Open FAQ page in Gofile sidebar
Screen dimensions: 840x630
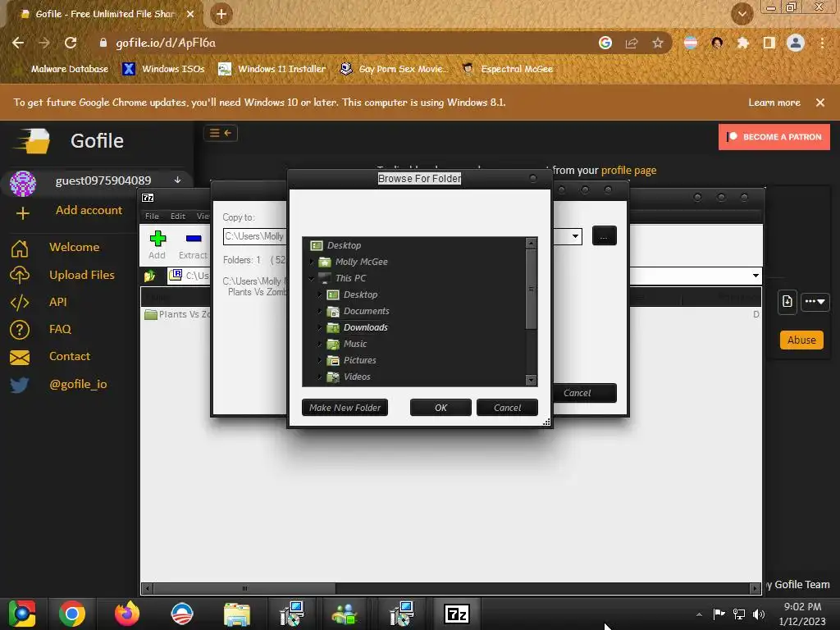(60, 329)
